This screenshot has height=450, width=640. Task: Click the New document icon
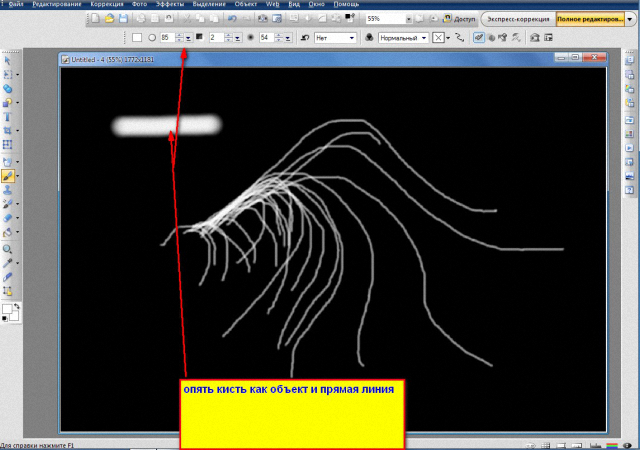coord(95,18)
